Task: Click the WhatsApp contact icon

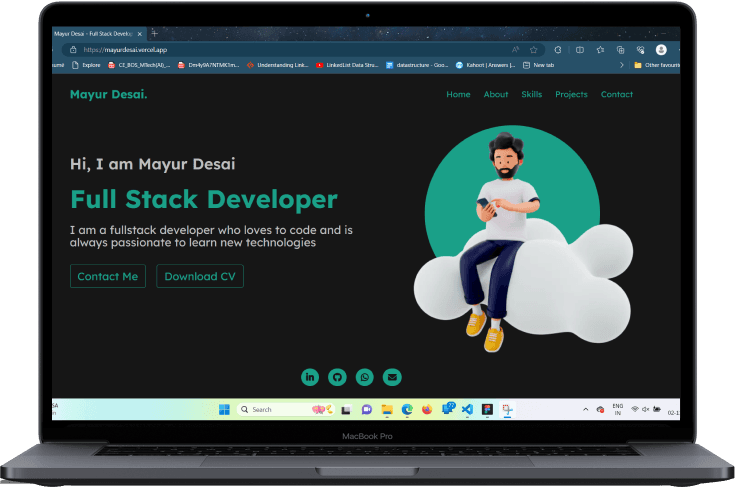Action: tap(365, 377)
